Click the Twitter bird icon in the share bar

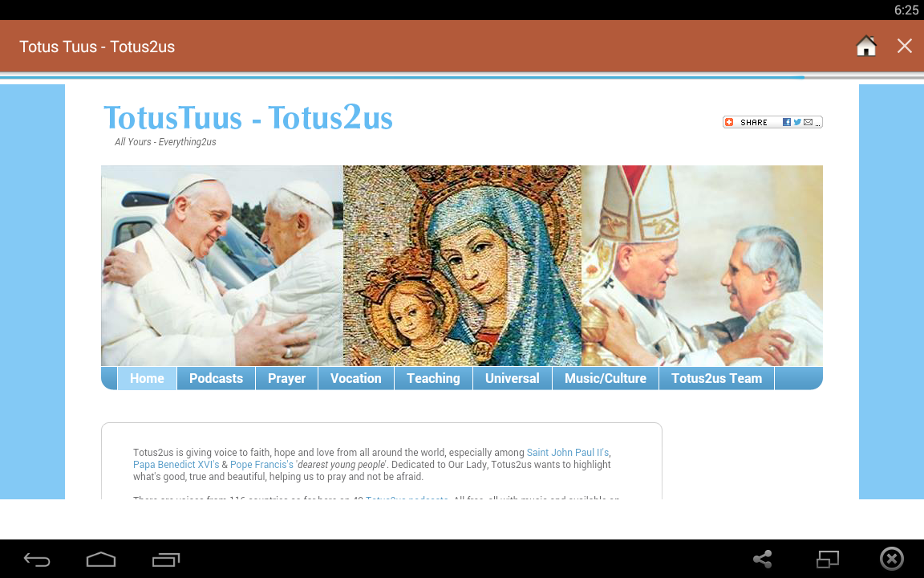(x=797, y=122)
